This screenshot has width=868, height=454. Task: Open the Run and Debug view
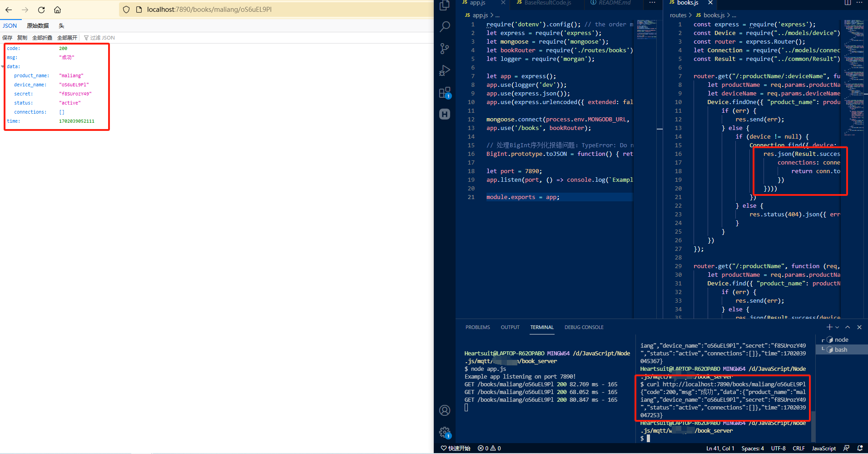[445, 70]
